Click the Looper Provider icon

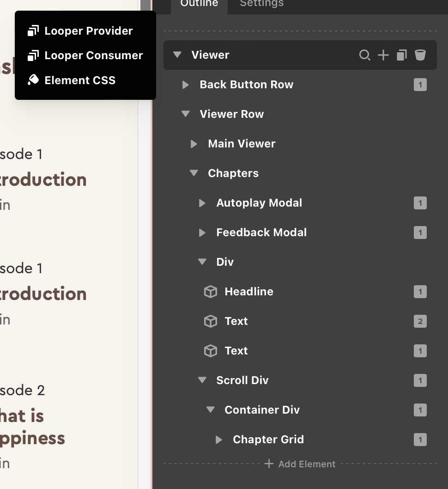click(x=33, y=31)
